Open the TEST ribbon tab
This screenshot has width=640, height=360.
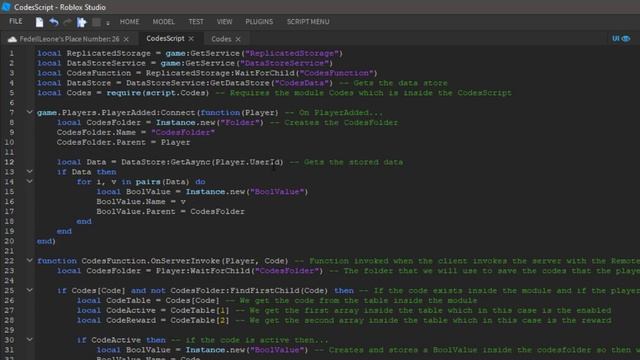click(196, 22)
